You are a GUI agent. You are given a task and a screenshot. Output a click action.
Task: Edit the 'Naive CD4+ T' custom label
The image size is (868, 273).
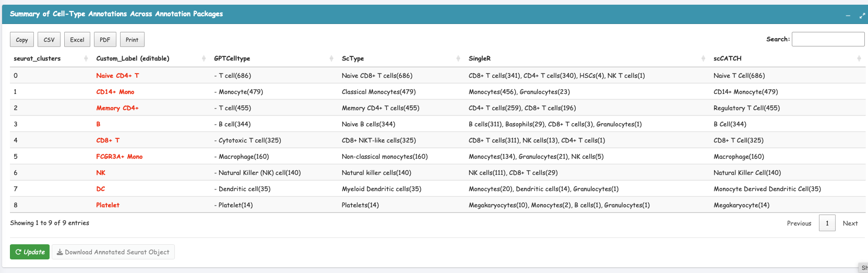[x=117, y=76]
